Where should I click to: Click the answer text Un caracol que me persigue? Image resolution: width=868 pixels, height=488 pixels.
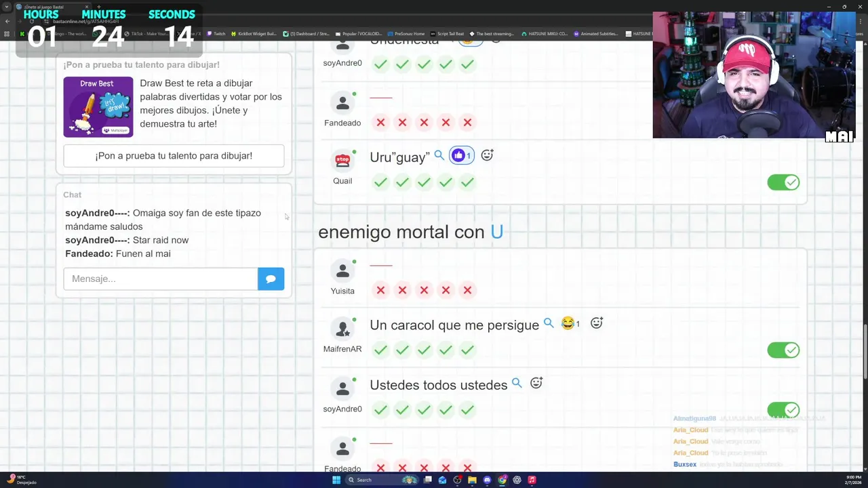click(454, 325)
